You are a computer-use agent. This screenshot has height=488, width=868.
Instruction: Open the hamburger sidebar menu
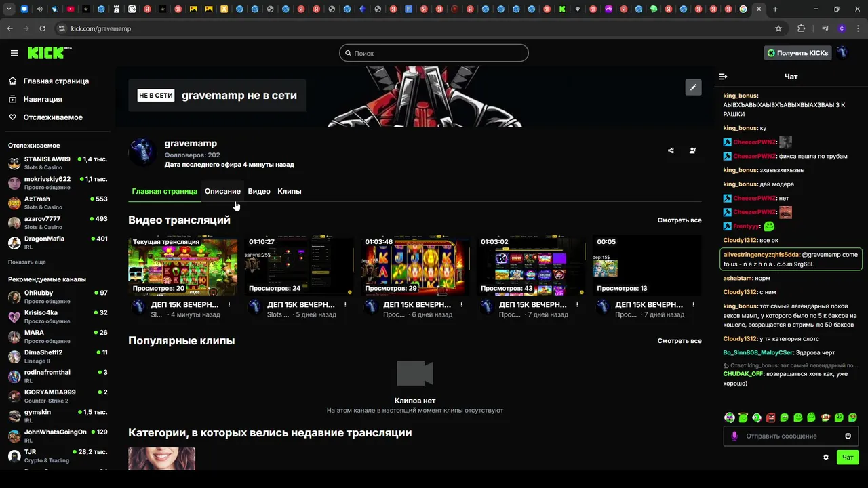14,53
